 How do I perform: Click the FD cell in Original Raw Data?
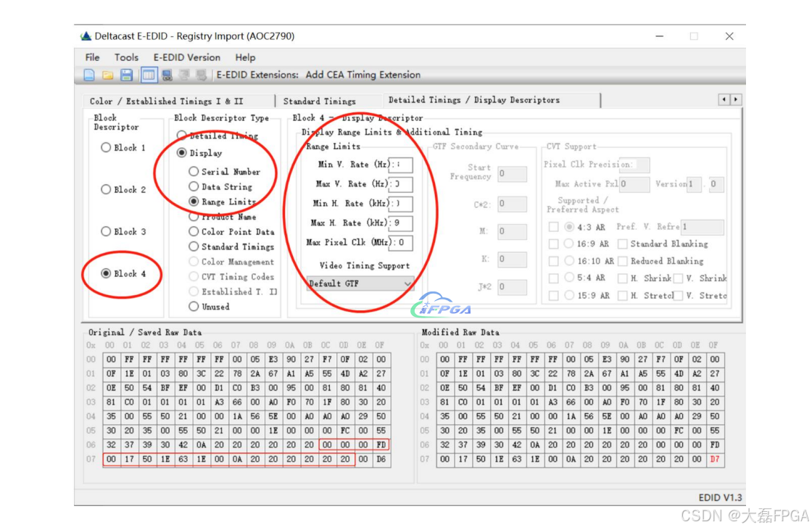coord(381,444)
